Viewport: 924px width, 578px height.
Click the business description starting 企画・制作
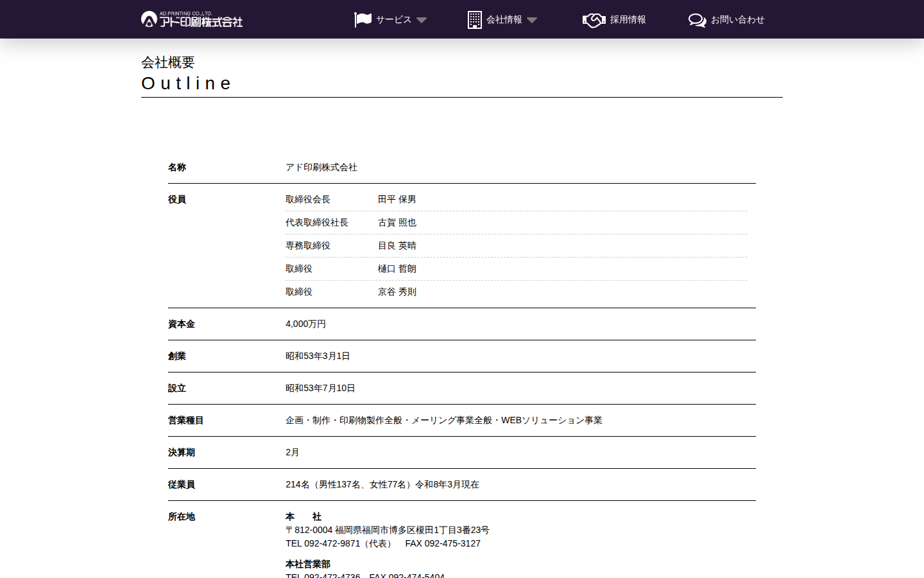pos(444,421)
